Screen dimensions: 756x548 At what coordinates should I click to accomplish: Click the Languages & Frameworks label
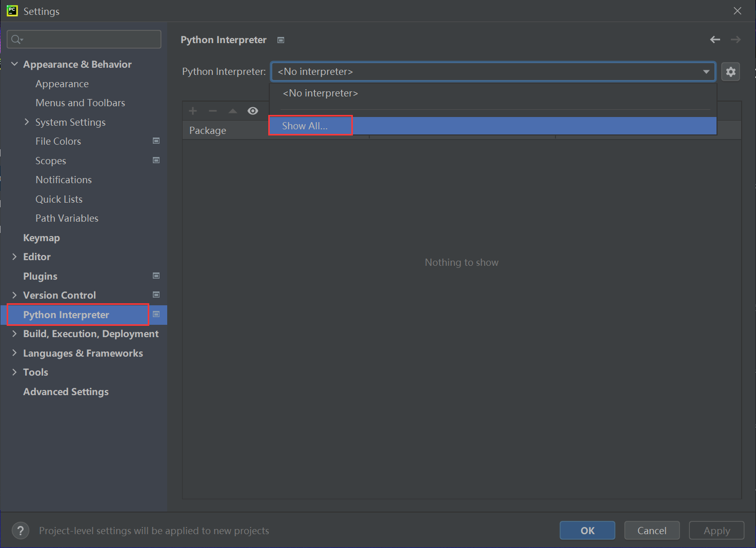[x=83, y=353]
